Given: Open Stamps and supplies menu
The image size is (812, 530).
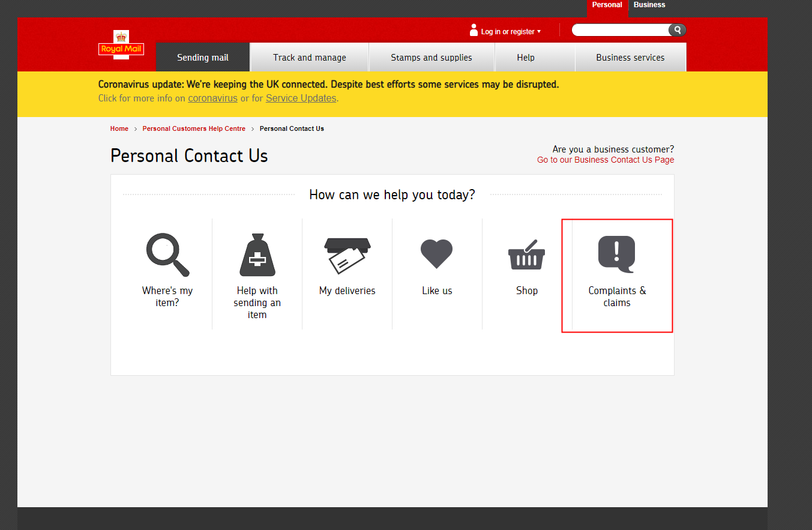Looking at the screenshot, I should click(x=431, y=58).
